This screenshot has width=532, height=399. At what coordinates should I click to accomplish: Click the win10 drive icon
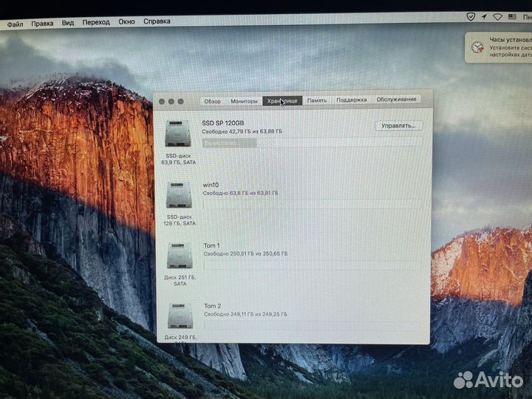[179, 195]
